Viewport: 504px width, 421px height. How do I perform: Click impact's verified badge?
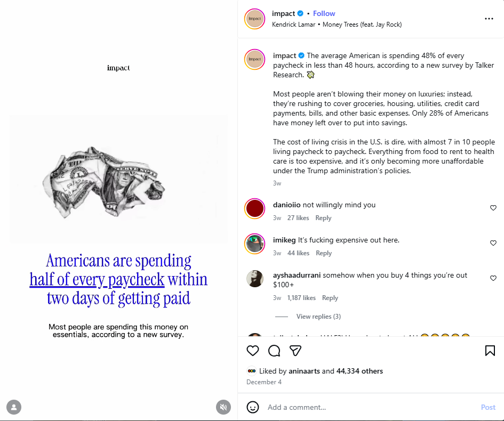point(300,13)
